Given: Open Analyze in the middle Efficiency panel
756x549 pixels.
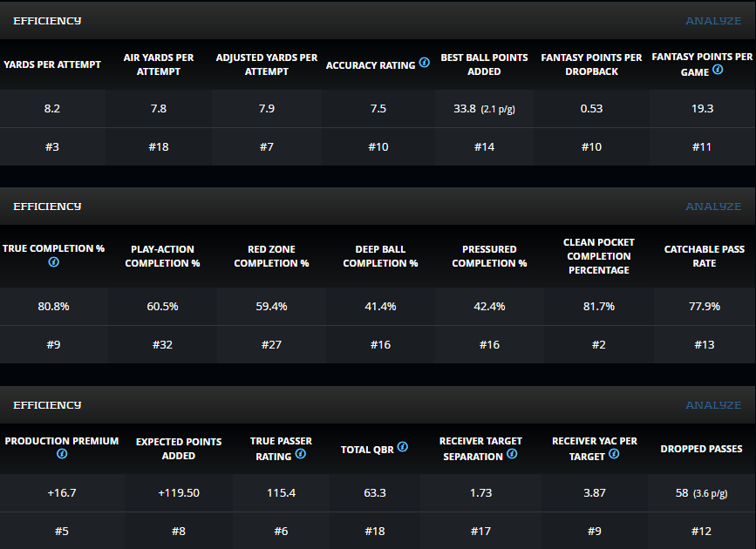Looking at the screenshot, I should 713,207.
